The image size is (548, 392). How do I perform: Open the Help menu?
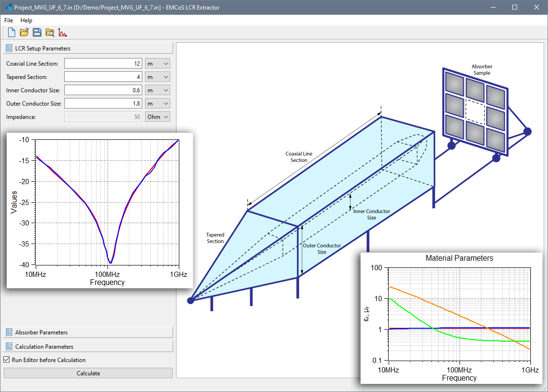point(26,20)
